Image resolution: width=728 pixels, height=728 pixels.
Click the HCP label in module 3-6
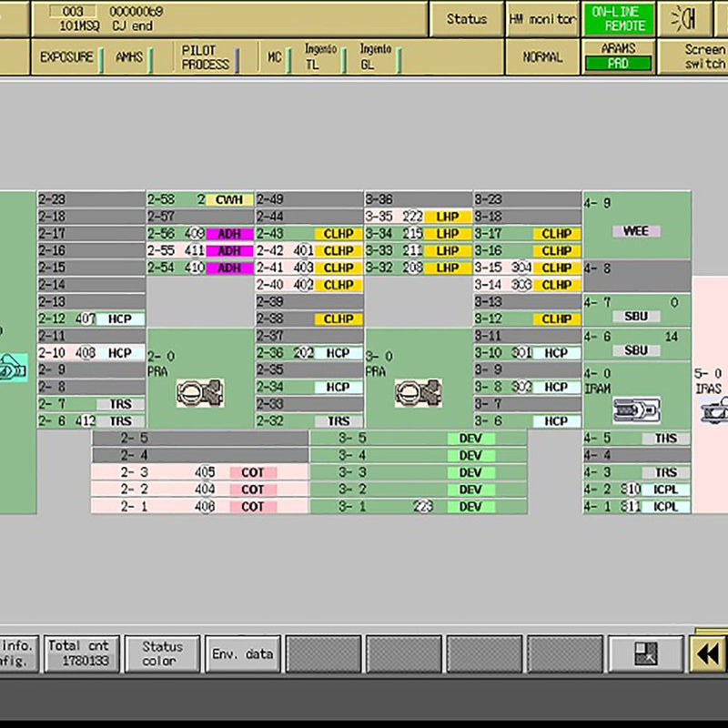[x=556, y=421]
